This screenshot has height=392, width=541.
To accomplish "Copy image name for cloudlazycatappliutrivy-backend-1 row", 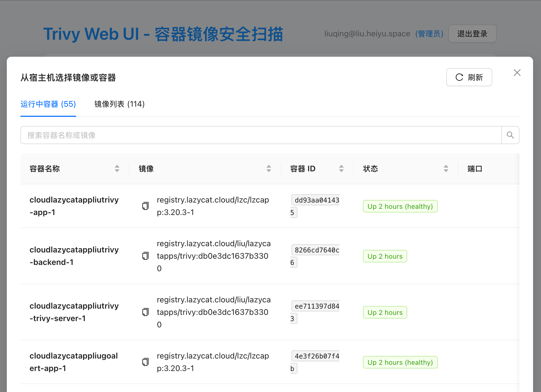I will pyautogui.click(x=145, y=256).
